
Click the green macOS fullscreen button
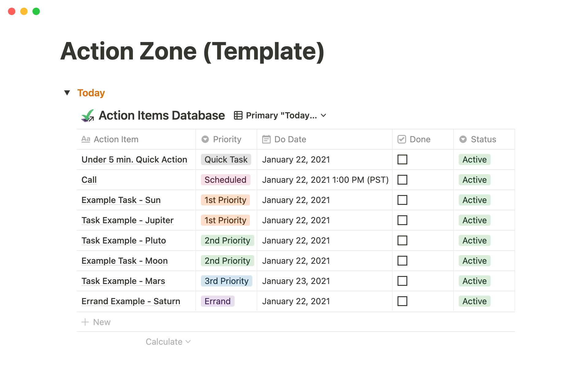click(x=36, y=11)
